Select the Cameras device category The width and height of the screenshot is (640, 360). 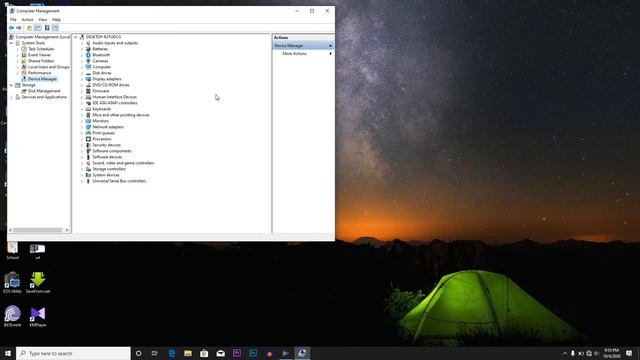coord(100,61)
